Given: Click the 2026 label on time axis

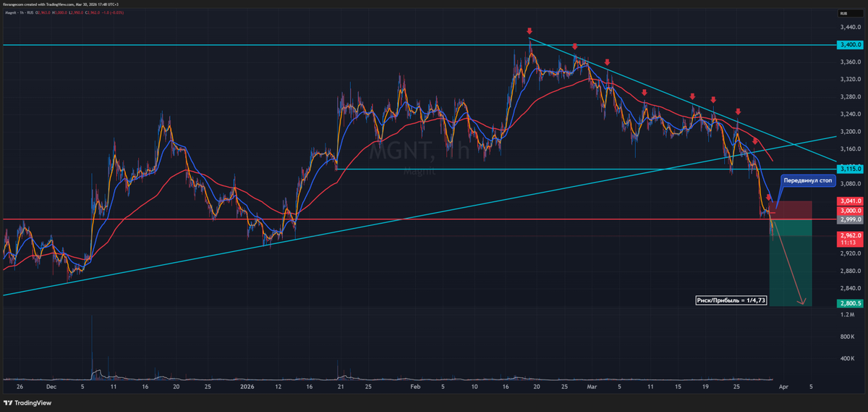Looking at the screenshot, I should pyautogui.click(x=247, y=387).
